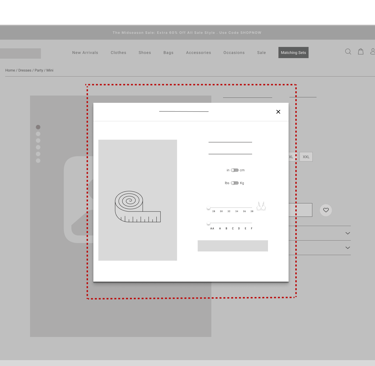The height and width of the screenshot is (366, 375).
Task: Select the active first carousel dot
Action: pos(38,127)
